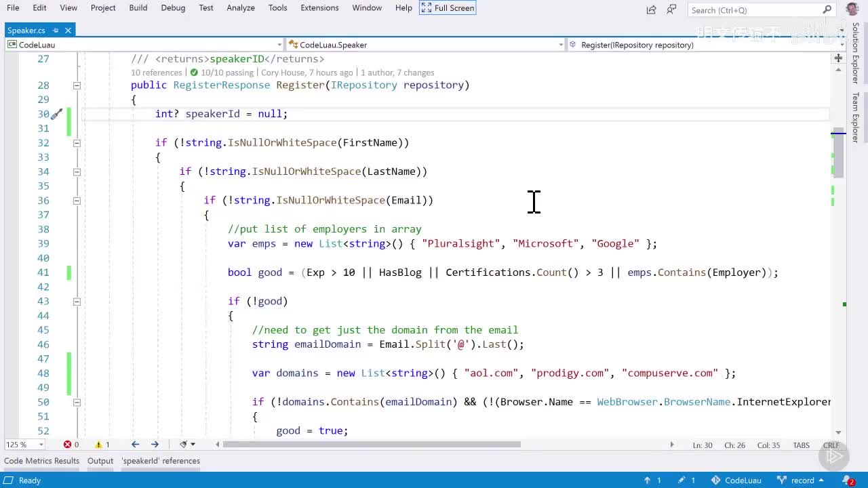Image resolution: width=868 pixels, height=488 pixels.
Task: Collapse the FirstName if block at line 32
Action: coord(77,143)
